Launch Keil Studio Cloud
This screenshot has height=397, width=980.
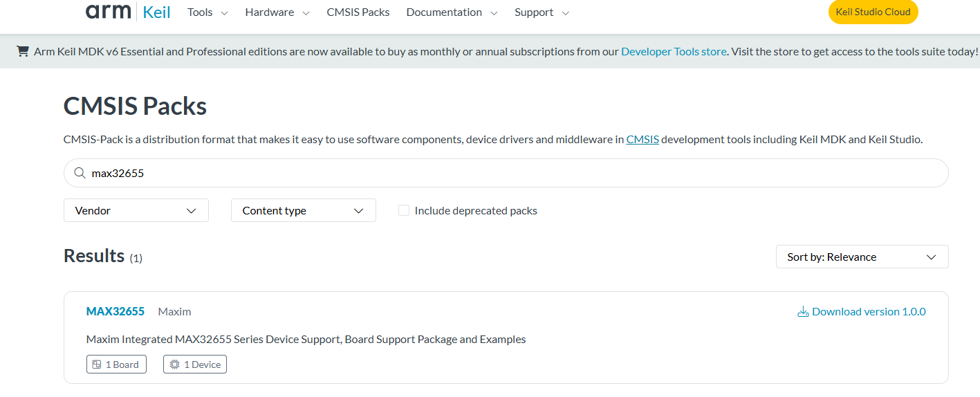pos(873,12)
